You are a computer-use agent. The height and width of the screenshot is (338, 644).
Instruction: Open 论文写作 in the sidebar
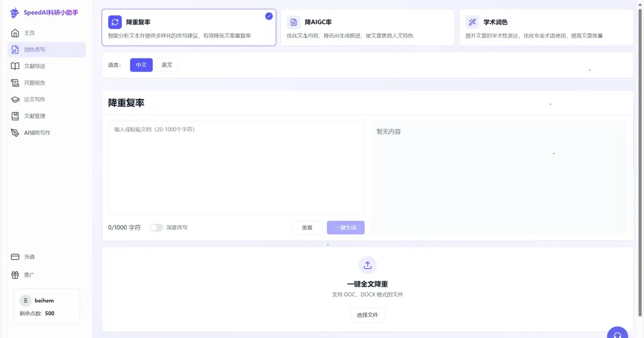click(x=46, y=100)
